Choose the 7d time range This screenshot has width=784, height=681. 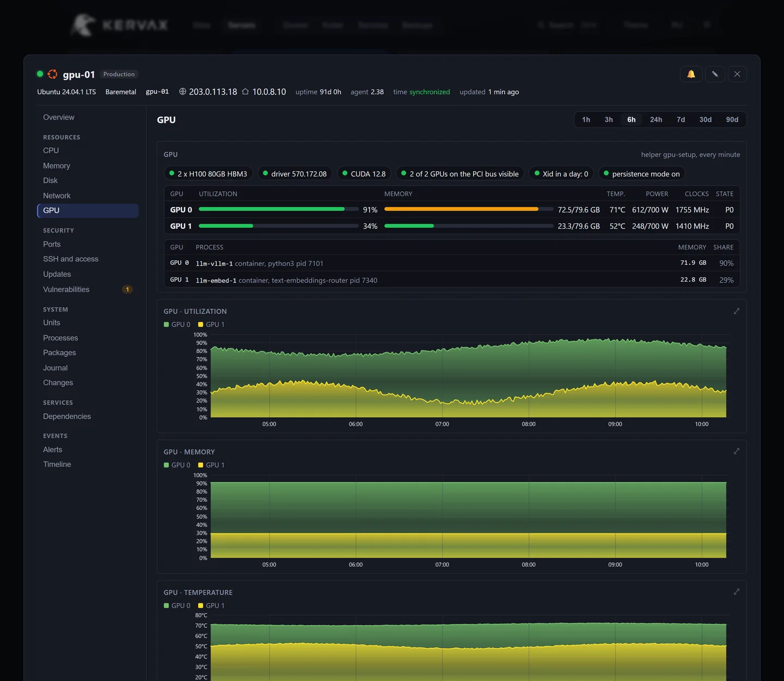[x=681, y=119]
